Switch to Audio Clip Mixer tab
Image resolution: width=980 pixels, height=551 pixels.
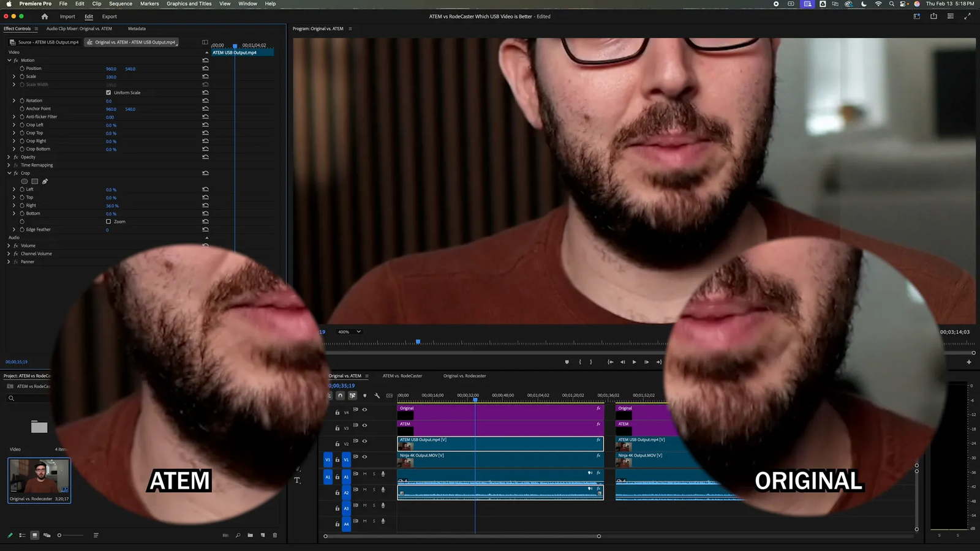click(x=79, y=29)
